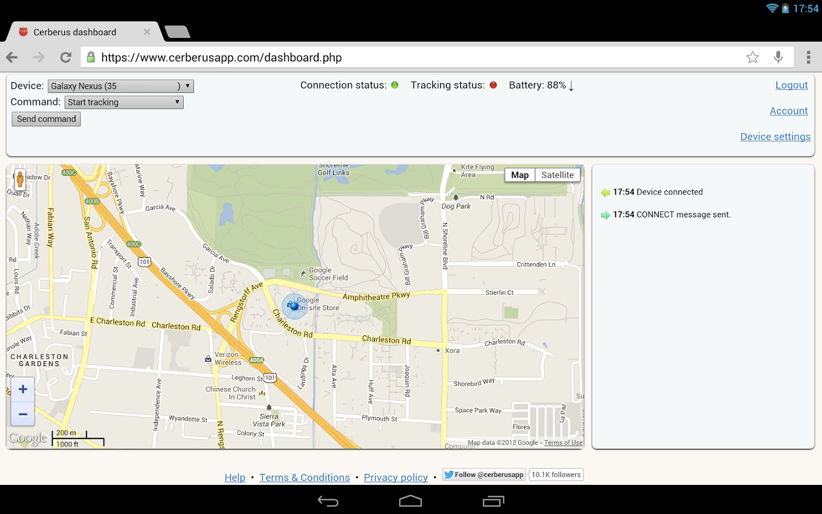Click the browser back arrow
This screenshot has height=514, width=822.
[12, 58]
